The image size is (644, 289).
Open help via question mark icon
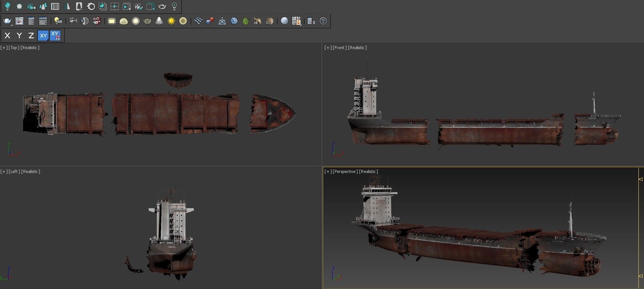point(323,21)
